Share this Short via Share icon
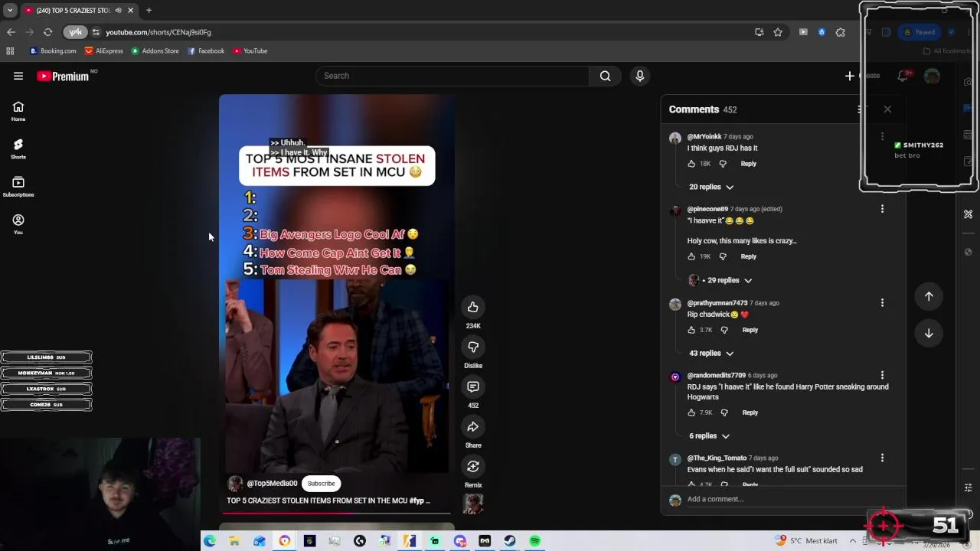The height and width of the screenshot is (551, 980). (x=473, y=427)
